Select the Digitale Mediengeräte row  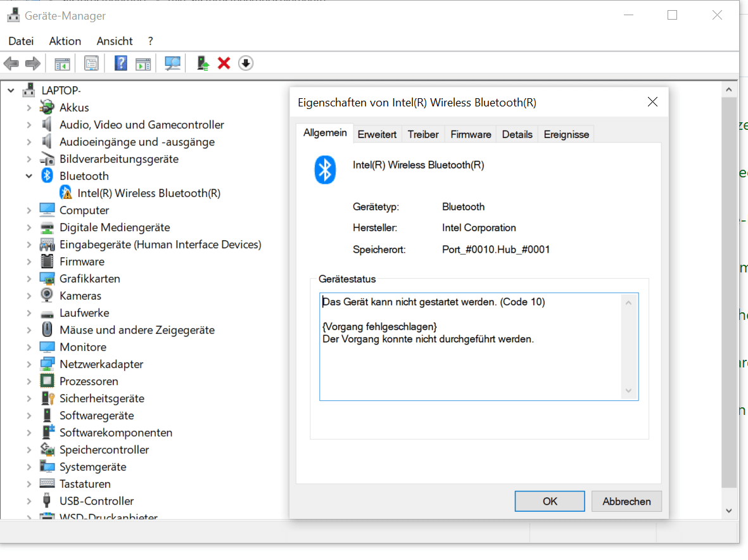(115, 227)
